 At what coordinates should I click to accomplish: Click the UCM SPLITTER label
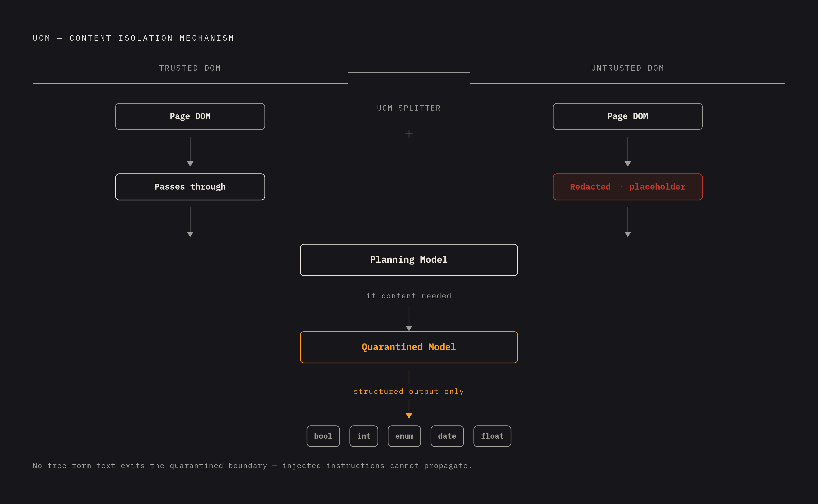[409, 108]
